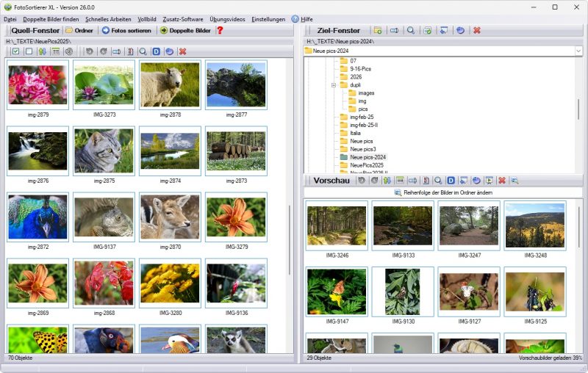The height and width of the screenshot is (373, 588).
Task: Open the Zusatz-Software menu
Action: click(x=183, y=19)
